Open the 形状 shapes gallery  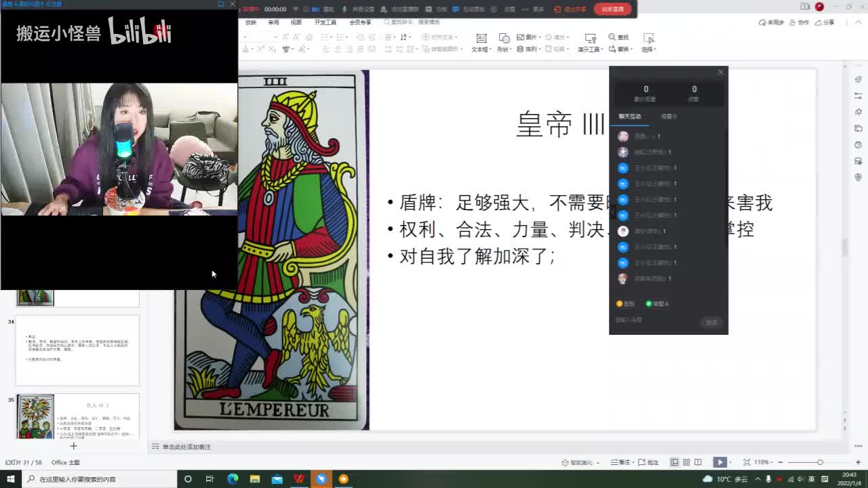click(503, 43)
